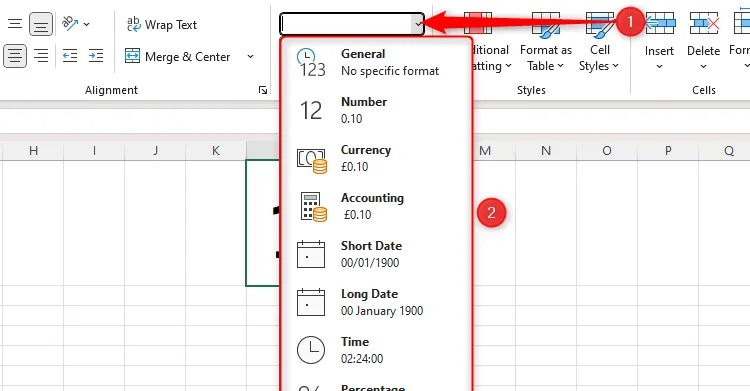
Task: Select the Currency format
Action: coord(376,158)
